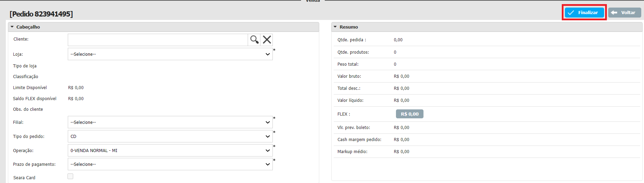Click the Qtde. pedida value 0,00
Viewport: 644px width, 183px height.
coord(398,40)
